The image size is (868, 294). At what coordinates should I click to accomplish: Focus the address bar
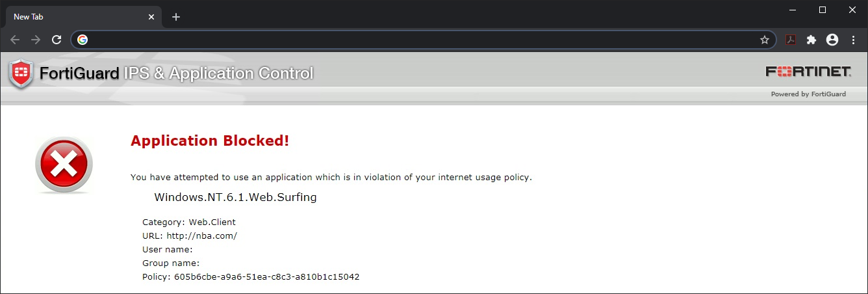422,40
